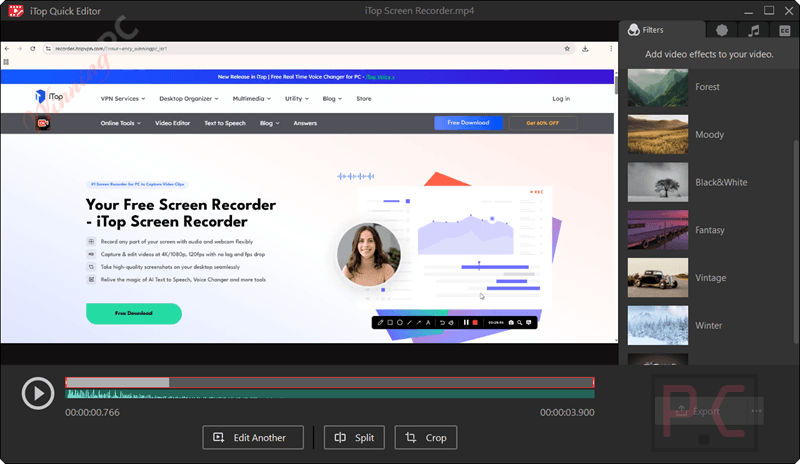Apply the Winter filter thumbnail
This screenshot has width=800, height=464.
(x=658, y=326)
